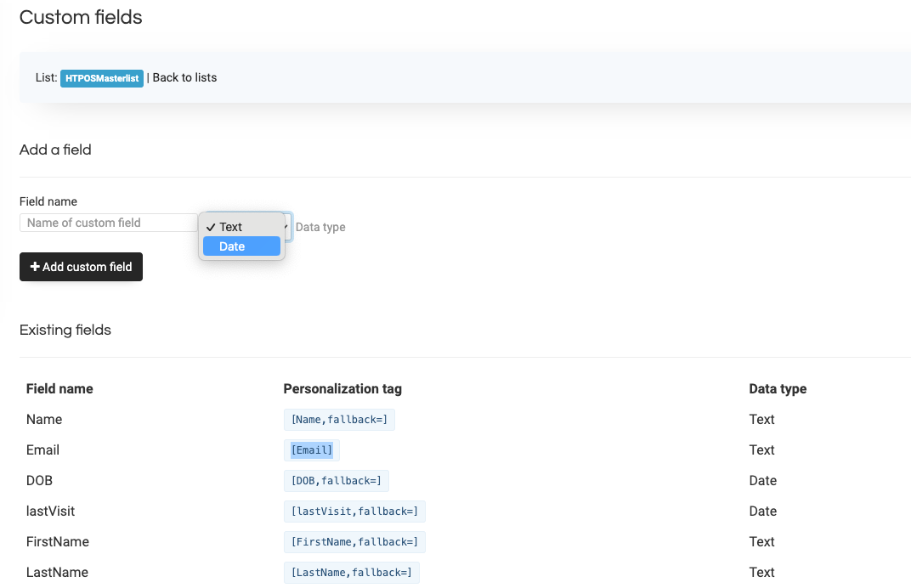This screenshot has width=911, height=588.
Task: Click the Add a field section heading
Action: coord(55,150)
